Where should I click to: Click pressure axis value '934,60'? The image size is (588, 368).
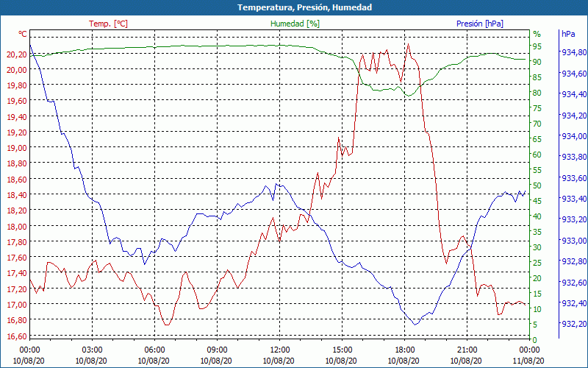[x=574, y=74]
